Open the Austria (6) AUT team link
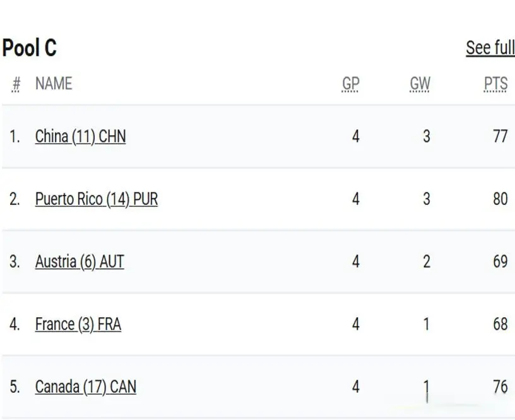Viewport: 515px width, 420px height. coord(80,262)
